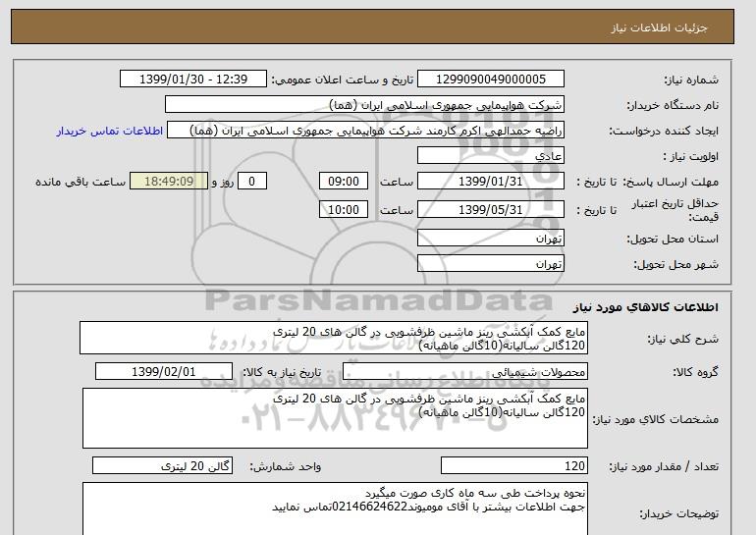Screen dimensions: 756x535
Task: Select the need priority field showing عادی
Action: pyautogui.click(x=490, y=156)
